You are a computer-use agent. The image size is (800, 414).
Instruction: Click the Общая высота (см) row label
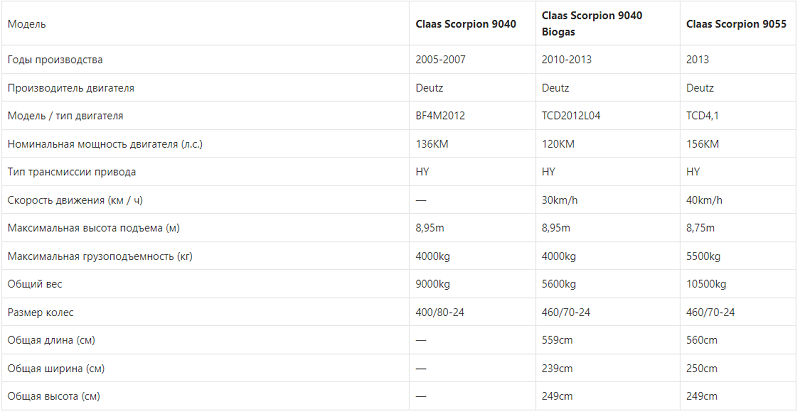[54, 396]
